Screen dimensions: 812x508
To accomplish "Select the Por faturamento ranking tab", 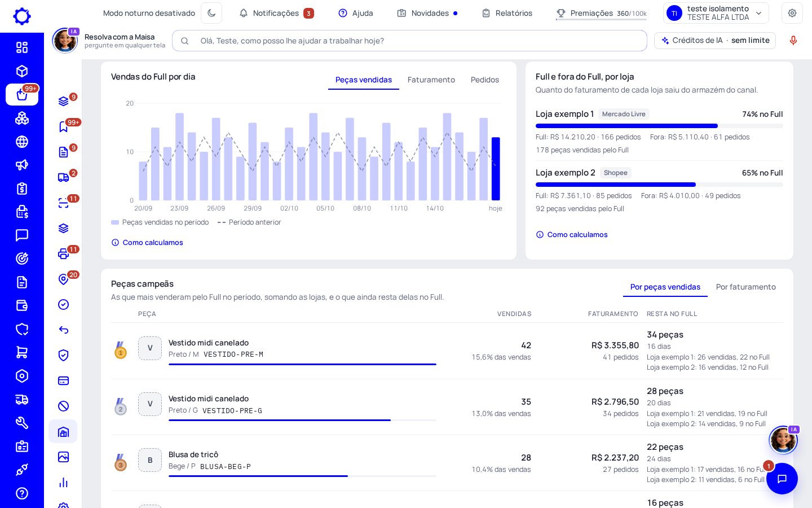I will [x=746, y=287].
